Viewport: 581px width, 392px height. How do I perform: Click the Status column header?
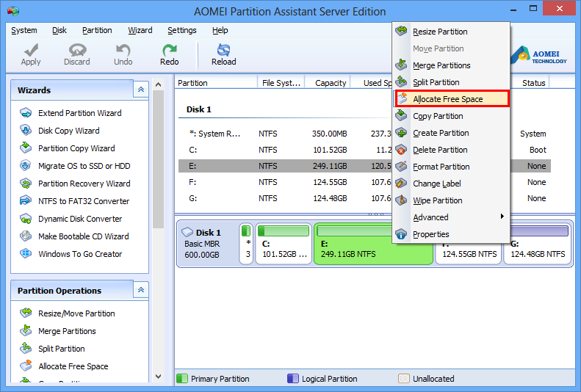(530, 82)
